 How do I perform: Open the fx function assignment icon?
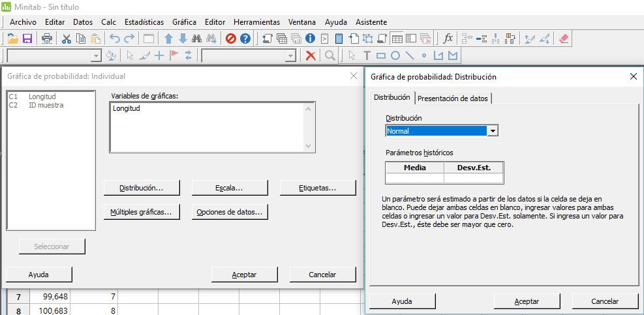[448, 38]
